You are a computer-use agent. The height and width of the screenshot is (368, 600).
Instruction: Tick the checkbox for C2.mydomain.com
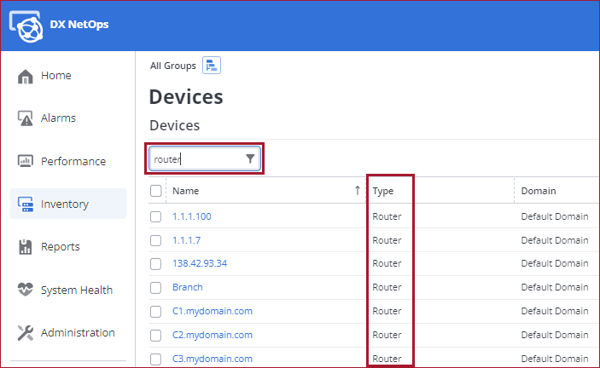click(x=156, y=335)
